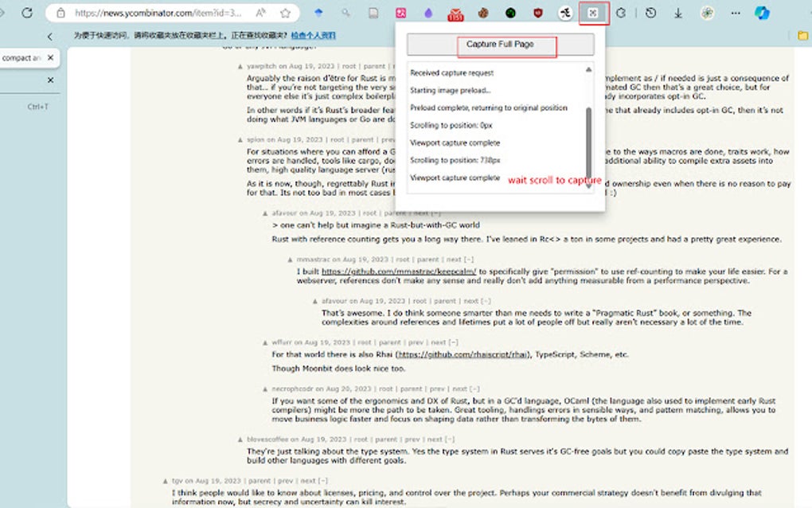
Task: Click the purple droplet extension icon
Action: (x=427, y=13)
